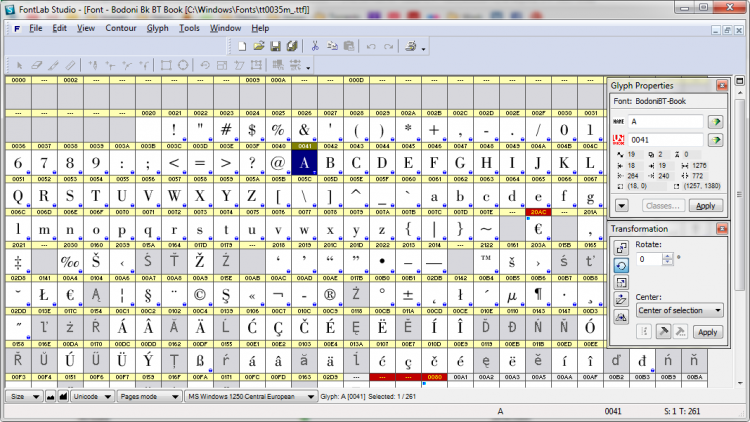Click Apply in Transformation panel
Viewport: 750px width, 422px height.
(707, 332)
